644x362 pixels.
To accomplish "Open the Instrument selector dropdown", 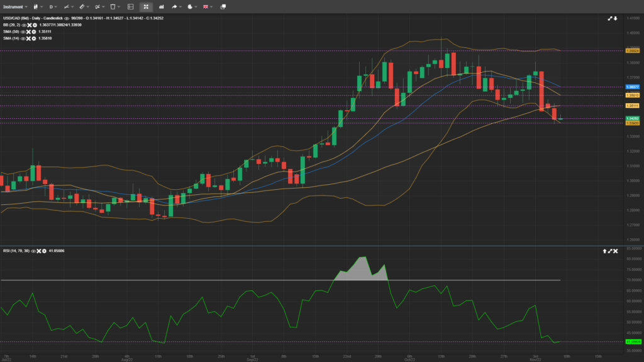I will 13,6.
